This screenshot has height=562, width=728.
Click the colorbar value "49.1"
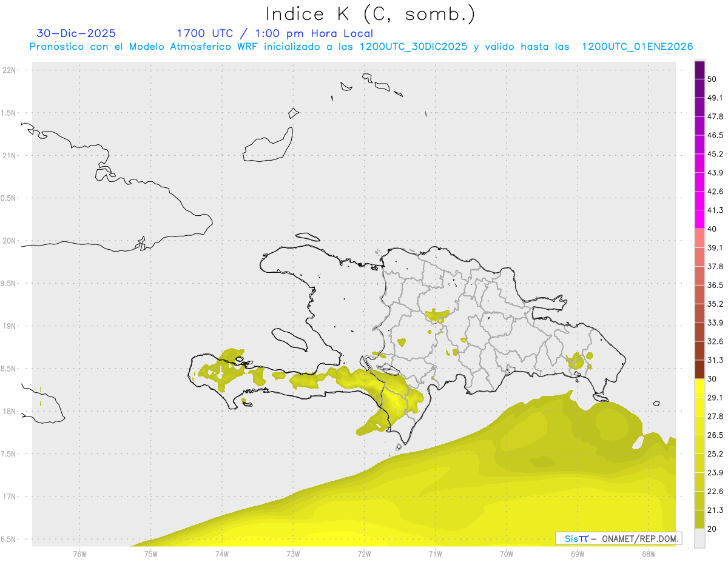[715, 98]
